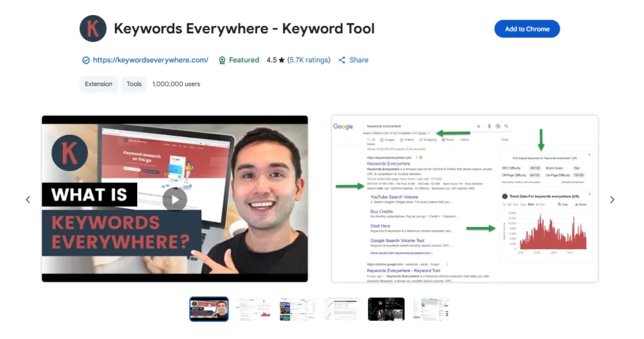Play the What Is Keywords Everywhere video
Viewport: 644px width, 339px height.
[175, 199]
